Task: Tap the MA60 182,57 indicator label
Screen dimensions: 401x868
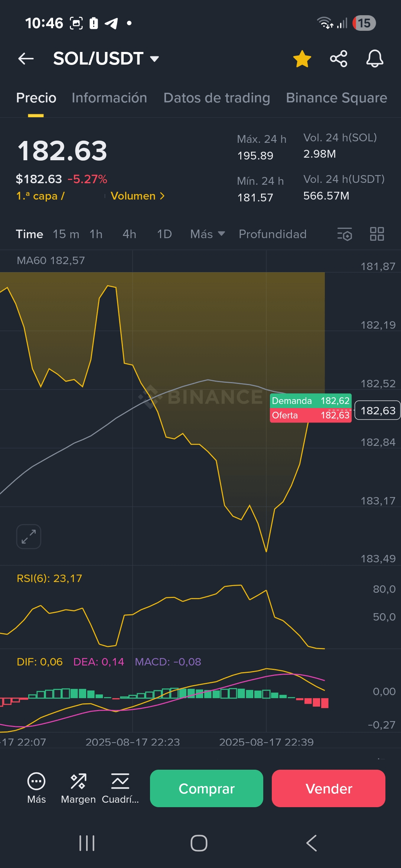Action: point(51,260)
